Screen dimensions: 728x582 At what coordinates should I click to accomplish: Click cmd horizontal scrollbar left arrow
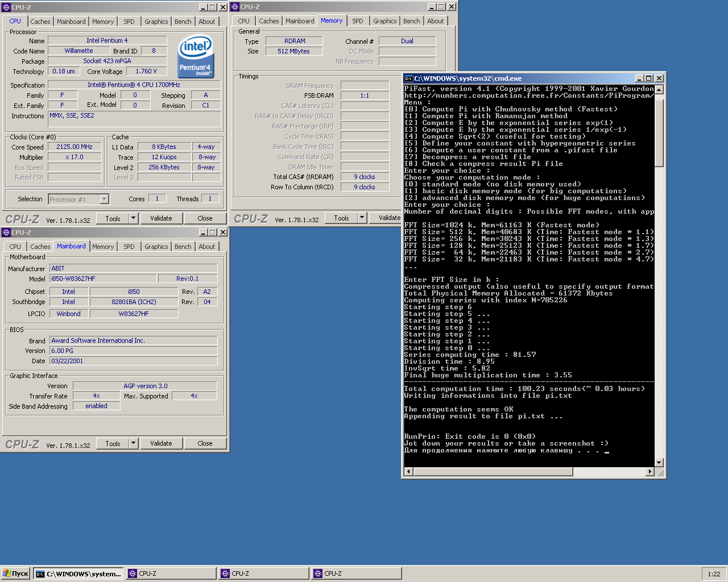pyautogui.click(x=408, y=472)
